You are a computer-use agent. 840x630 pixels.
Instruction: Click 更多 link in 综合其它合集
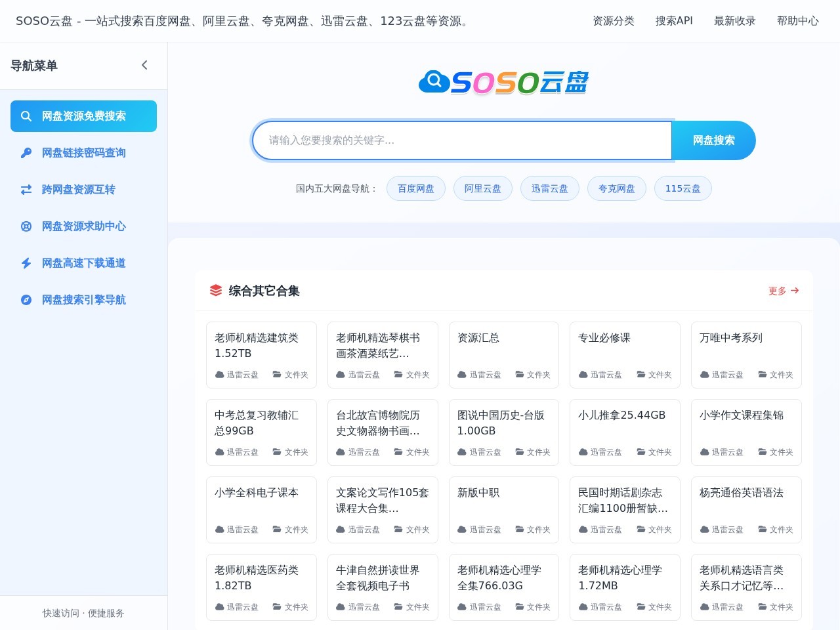click(784, 290)
